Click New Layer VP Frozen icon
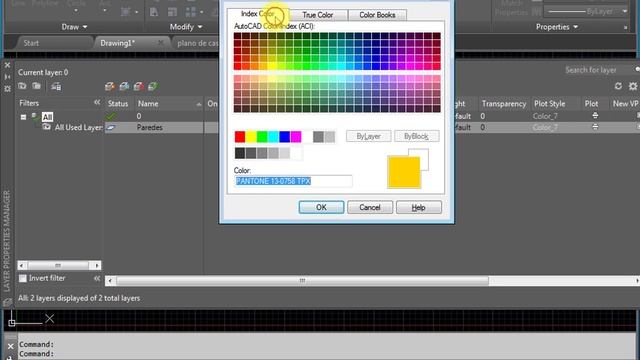Image resolution: width=640 pixels, height=360 pixels. click(124, 86)
